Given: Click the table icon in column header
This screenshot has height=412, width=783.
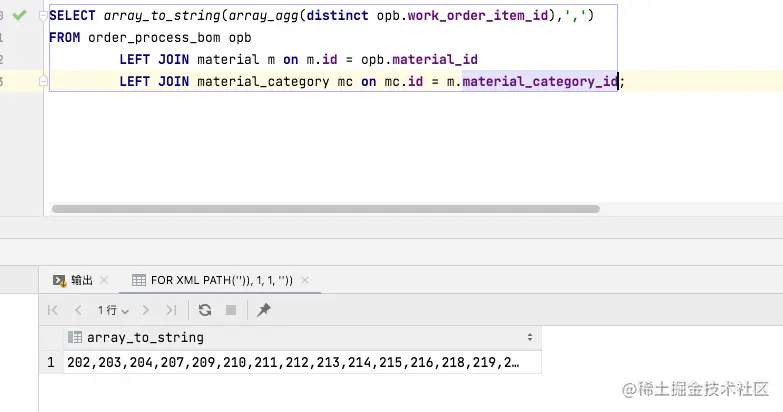Looking at the screenshot, I should pyautogui.click(x=75, y=337).
